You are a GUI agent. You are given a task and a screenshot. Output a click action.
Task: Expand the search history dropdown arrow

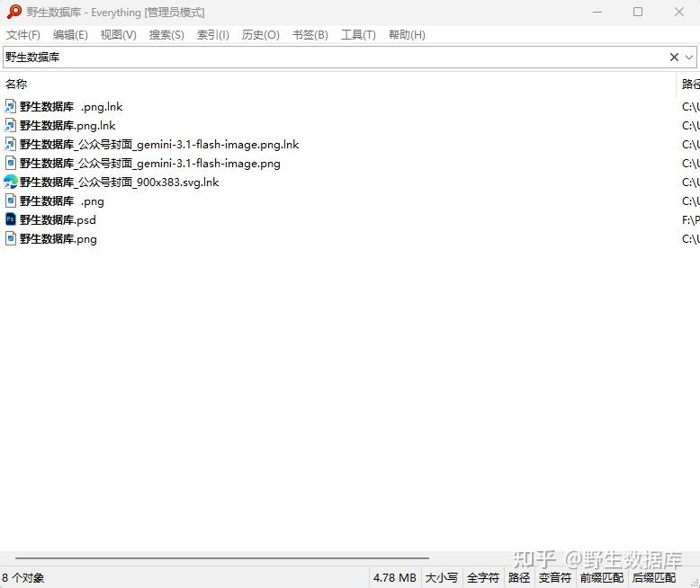pos(689,58)
